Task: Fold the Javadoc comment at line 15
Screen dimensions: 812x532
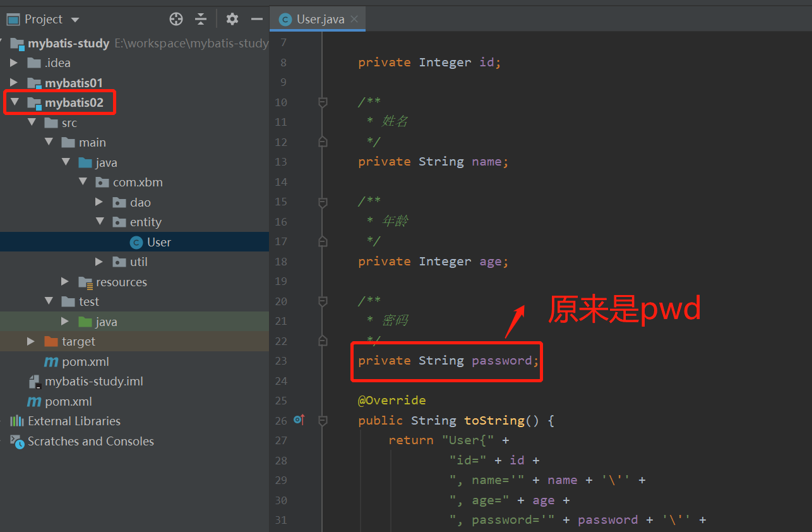Action: pyautogui.click(x=323, y=202)
